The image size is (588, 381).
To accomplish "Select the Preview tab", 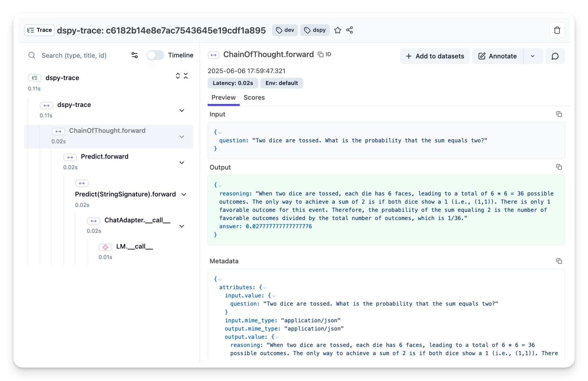I will [x=223, y=98].
